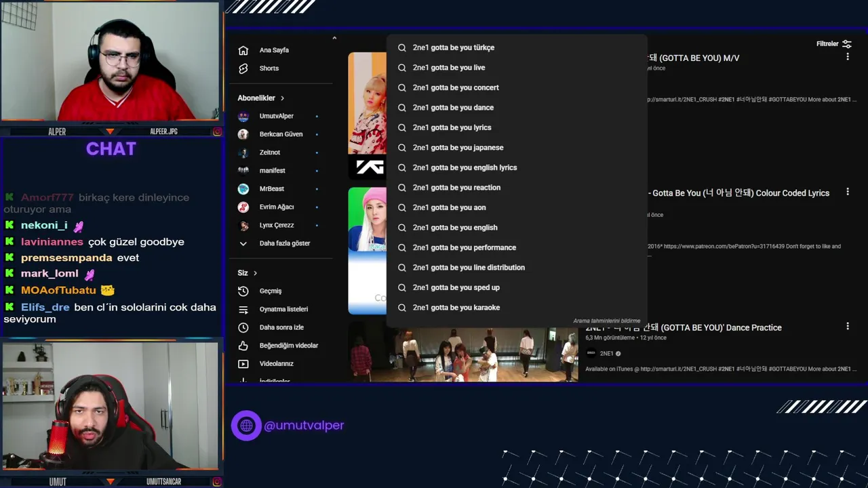The width and height of the screenshot is (868, 488).
Task: Open Evrim Ağacı channel avatar
Action: (x=243, y=207)
